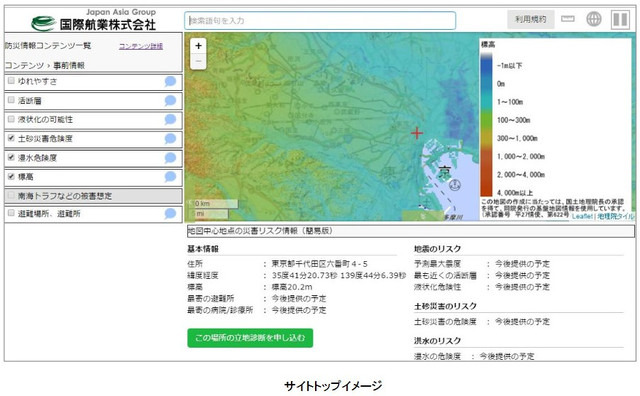
Task: Enable the 活断層 checkbox
Action: (11, 100)
